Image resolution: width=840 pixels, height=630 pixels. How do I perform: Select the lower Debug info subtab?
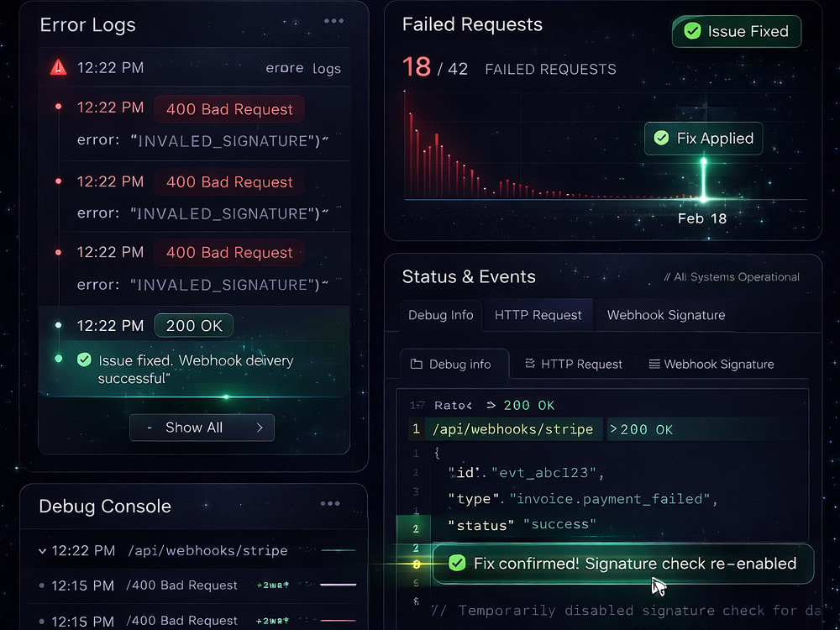point(454,365)
